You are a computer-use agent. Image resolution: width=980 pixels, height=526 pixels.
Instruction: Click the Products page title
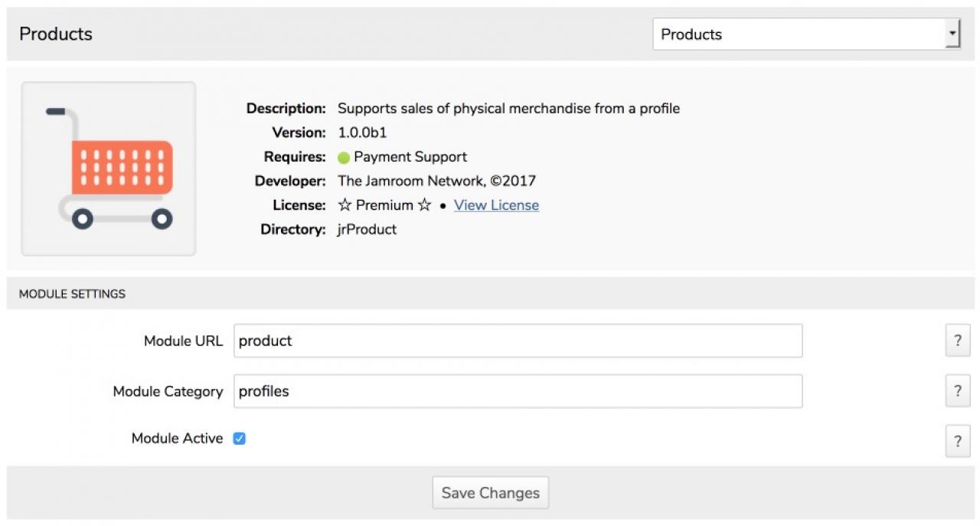pos(56,34)
